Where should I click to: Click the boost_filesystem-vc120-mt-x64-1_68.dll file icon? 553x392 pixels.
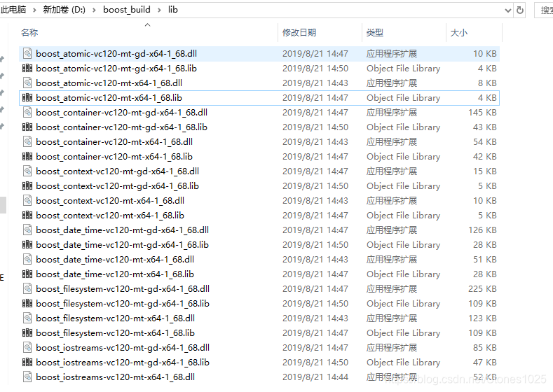[x=27, y=318]
